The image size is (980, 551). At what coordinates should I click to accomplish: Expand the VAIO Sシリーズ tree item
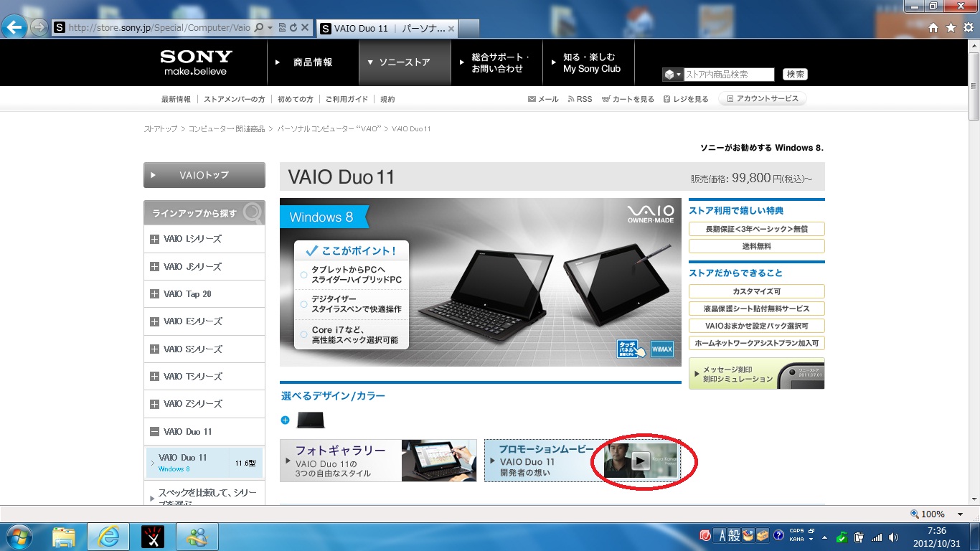point(154,349)
